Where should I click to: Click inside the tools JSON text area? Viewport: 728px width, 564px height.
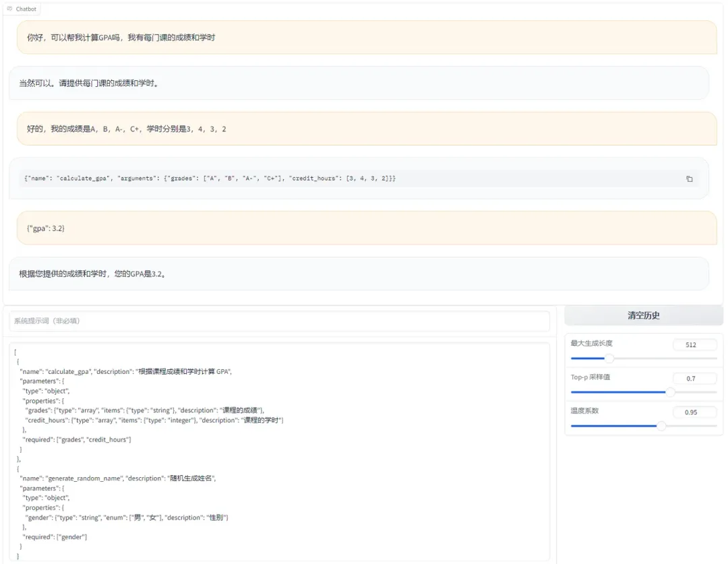click(x=280, y=452)
